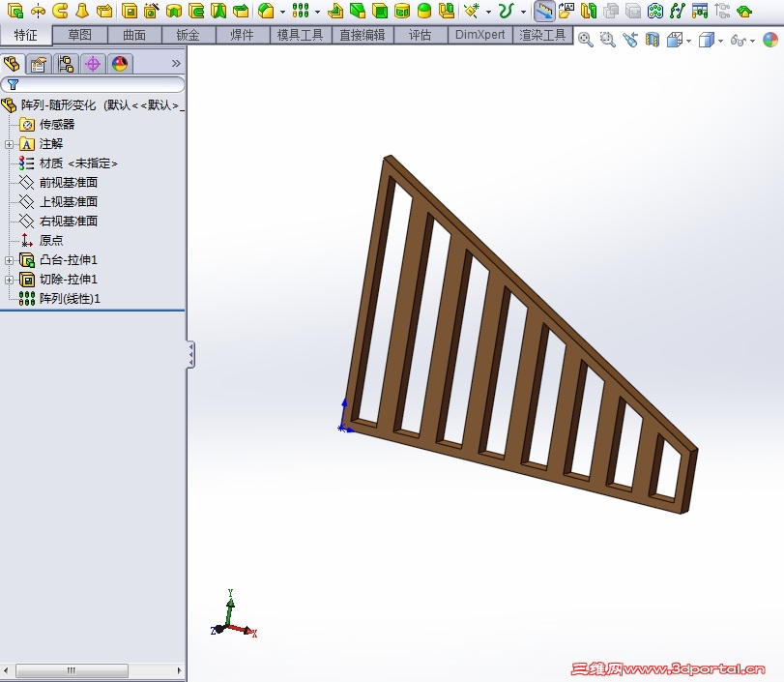Select the Rib tool
Screen dimensions: 784x682
coord(335,11)
